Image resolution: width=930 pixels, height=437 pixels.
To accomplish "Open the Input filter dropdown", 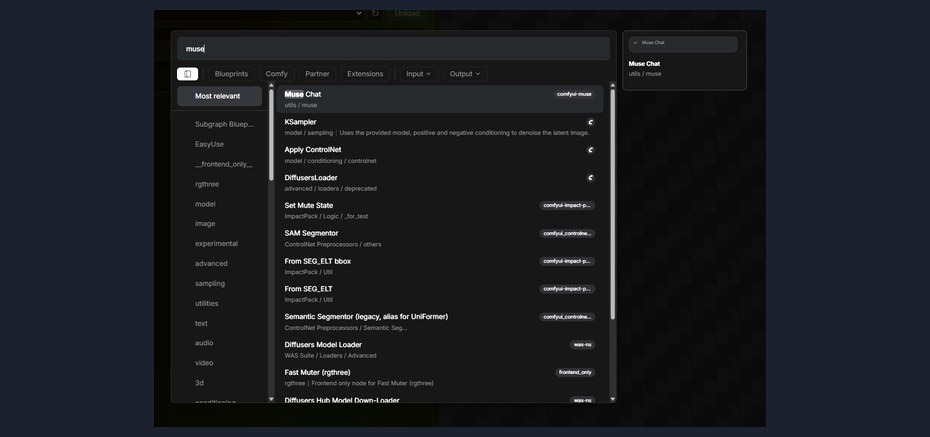I will tap(419, 74).
